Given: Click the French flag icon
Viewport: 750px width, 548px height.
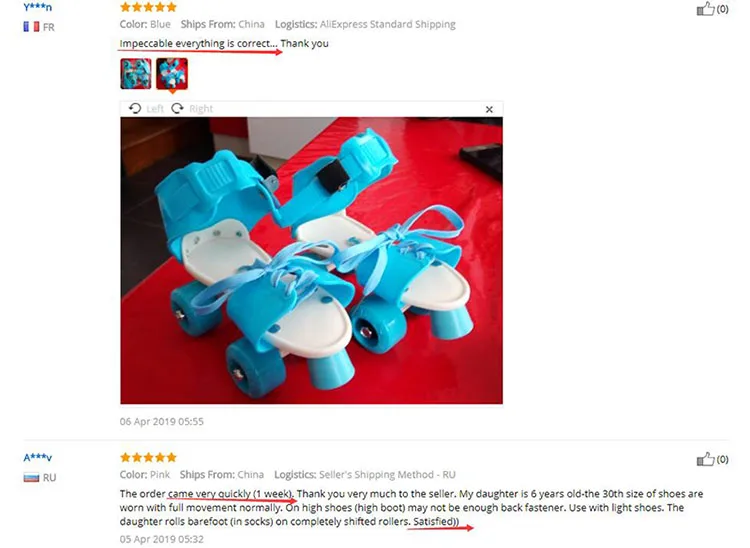Looking at the screenshot, I should pos(32,27).
